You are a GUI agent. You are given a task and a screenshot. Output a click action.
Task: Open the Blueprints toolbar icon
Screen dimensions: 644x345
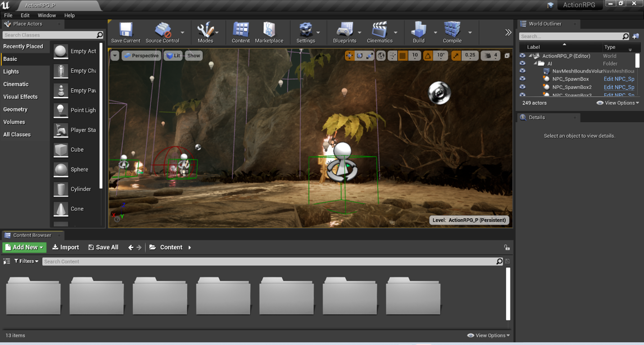coord(344,32)
